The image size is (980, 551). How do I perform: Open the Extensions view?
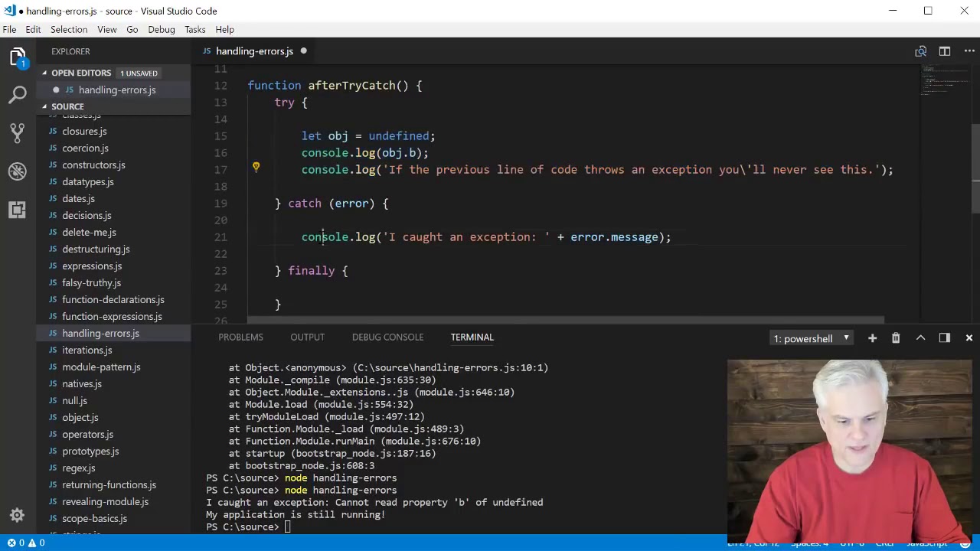[x=18, y=209]
